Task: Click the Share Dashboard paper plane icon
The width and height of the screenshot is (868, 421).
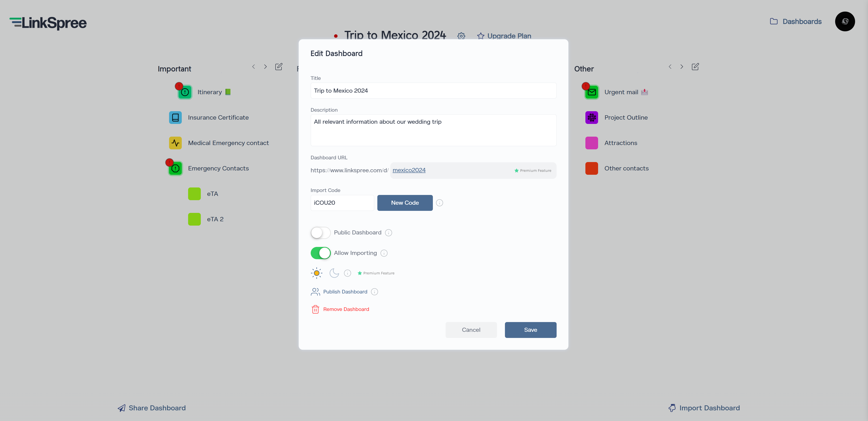Action: click(122, 408)
